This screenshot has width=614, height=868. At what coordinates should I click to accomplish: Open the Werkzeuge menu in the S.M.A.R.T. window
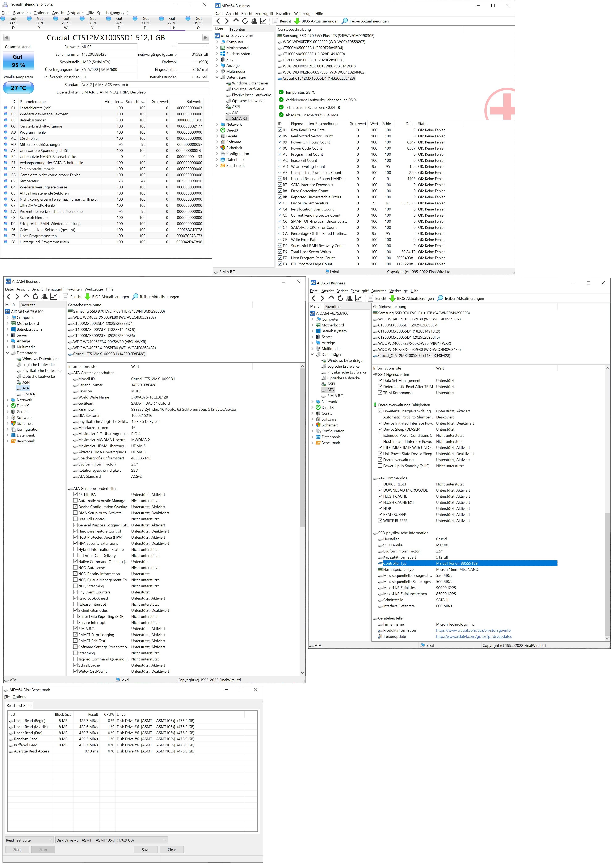coord(303,14)
